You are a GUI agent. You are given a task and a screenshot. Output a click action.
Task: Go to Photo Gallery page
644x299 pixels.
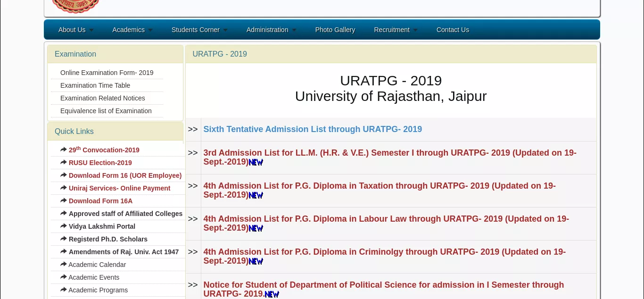[x=335, y=30]
